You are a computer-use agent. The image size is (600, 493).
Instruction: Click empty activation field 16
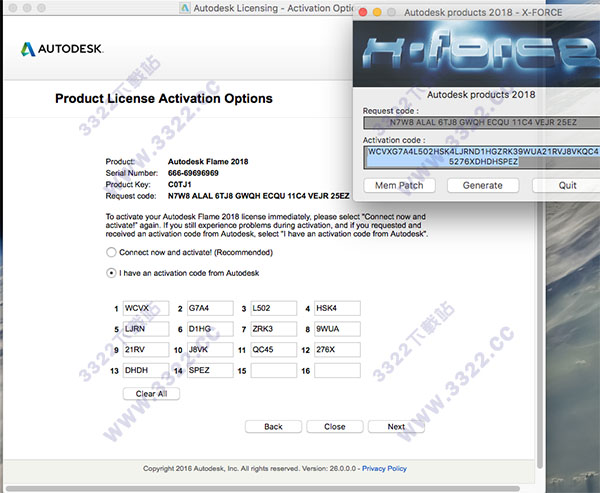337,371
